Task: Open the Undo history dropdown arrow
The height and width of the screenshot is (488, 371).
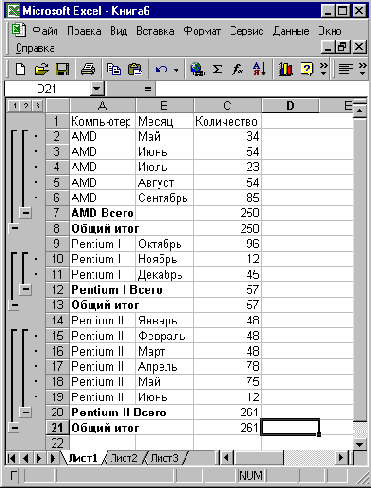Action: coord(176,70)
